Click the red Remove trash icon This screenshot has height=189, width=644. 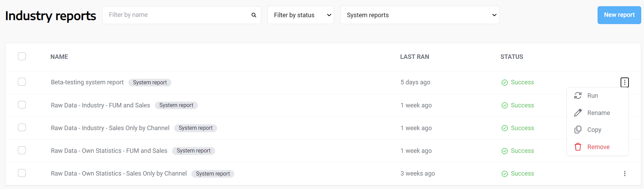pos(578,147)
